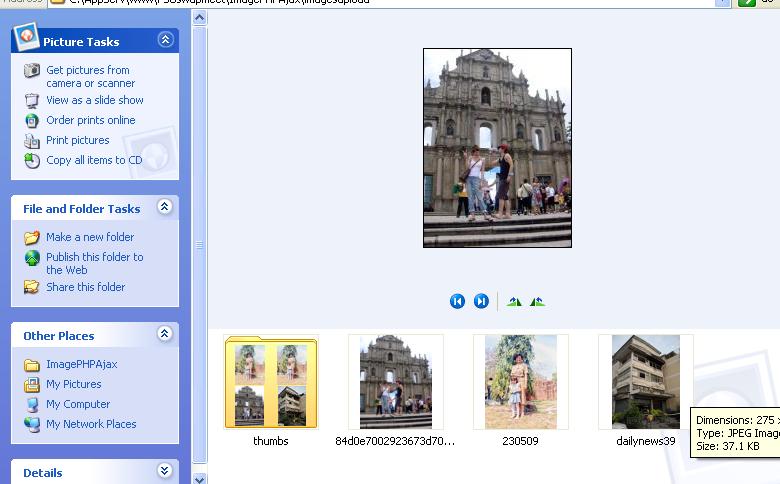Click the dailynews39 file name label
The image size is (780, 484).
pos(646,441)
